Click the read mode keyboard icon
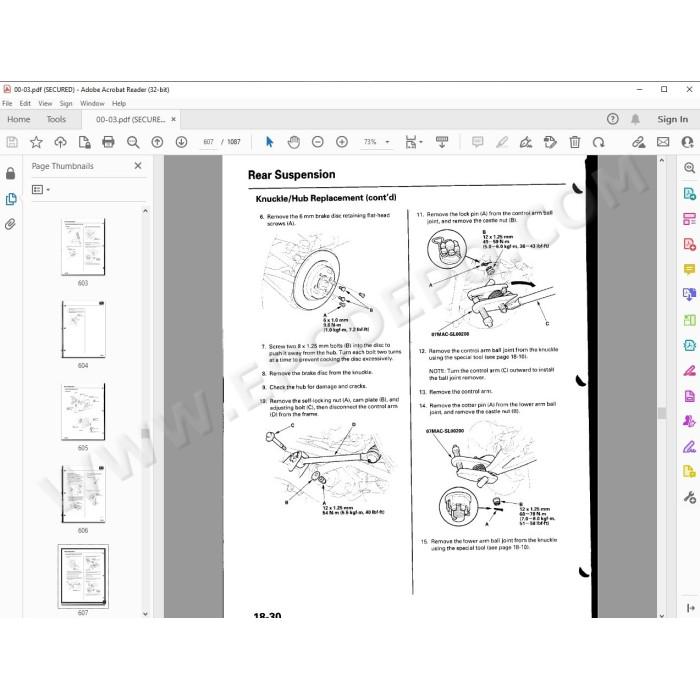The width and height of the screenshot is (700, 700). point(442,142)
